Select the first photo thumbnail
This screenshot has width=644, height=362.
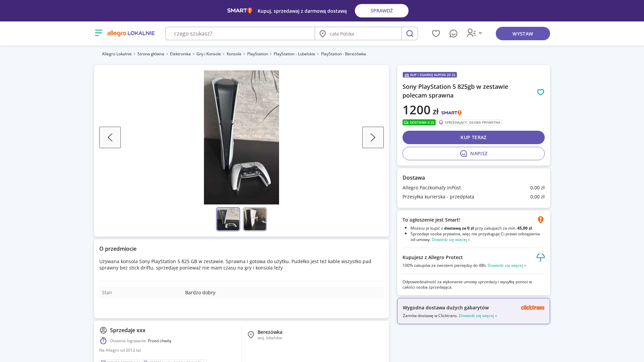(x=228, y=219)
